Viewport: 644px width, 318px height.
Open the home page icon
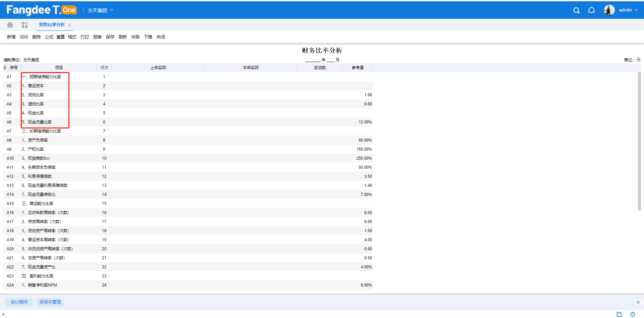10,25
